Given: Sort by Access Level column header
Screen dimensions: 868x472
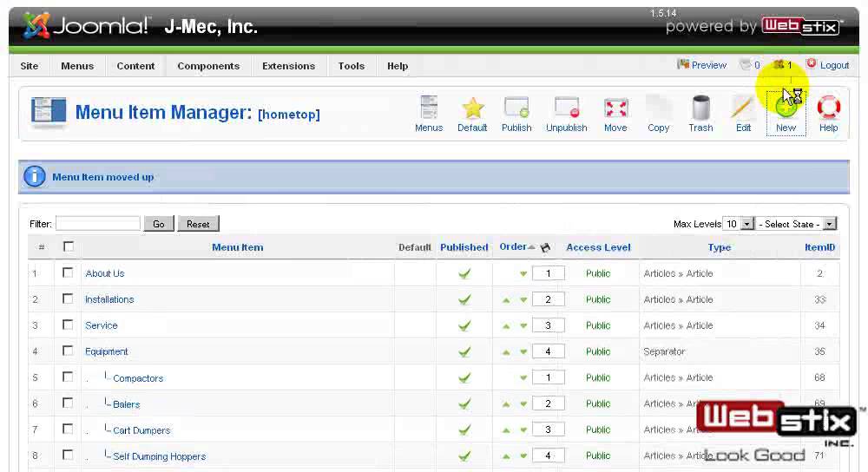Looking at the screenshot, I should [x=598, y=247].
